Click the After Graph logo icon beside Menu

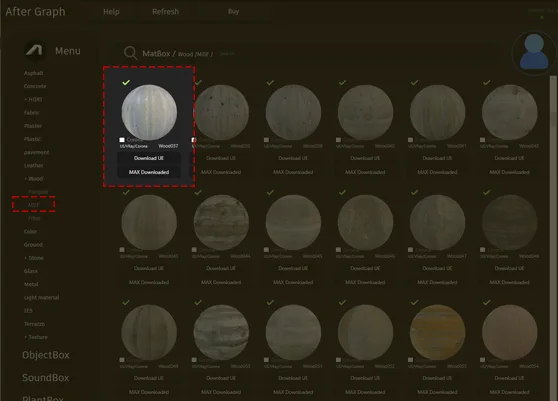(x=34, y=50)
